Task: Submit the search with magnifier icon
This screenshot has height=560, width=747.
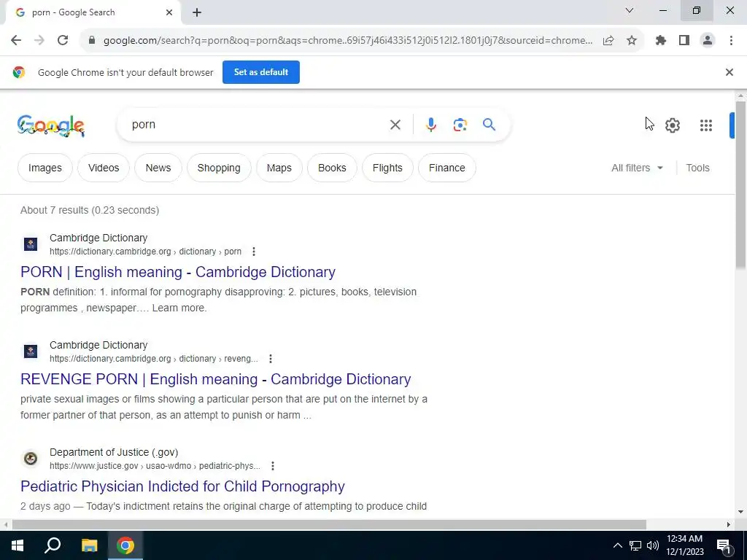Action: click(489, 125)
